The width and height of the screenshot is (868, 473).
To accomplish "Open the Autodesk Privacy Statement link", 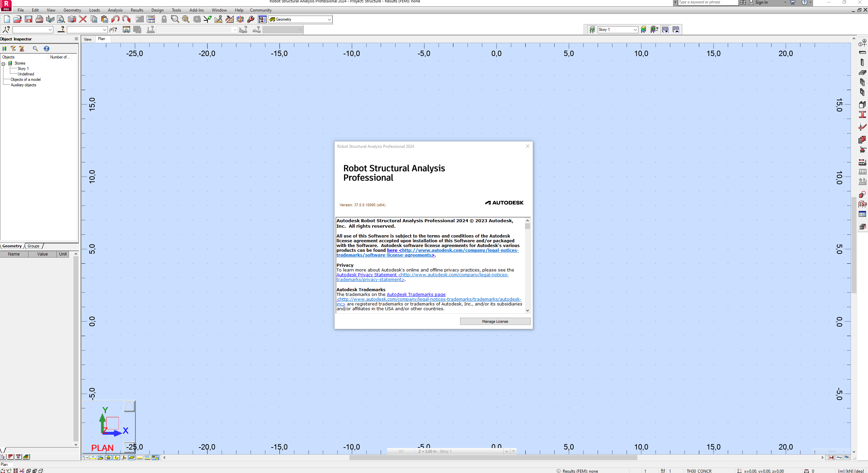I will [422, 277].
